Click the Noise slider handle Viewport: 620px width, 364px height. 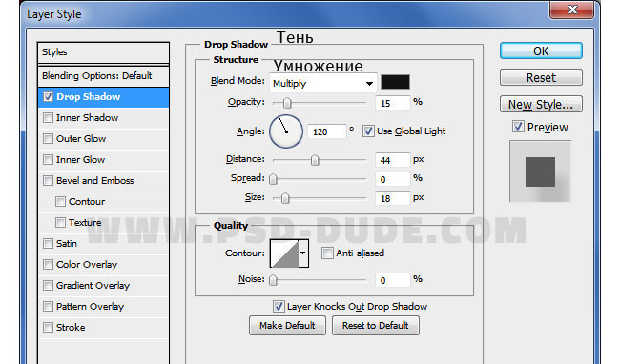coord(273,280)
